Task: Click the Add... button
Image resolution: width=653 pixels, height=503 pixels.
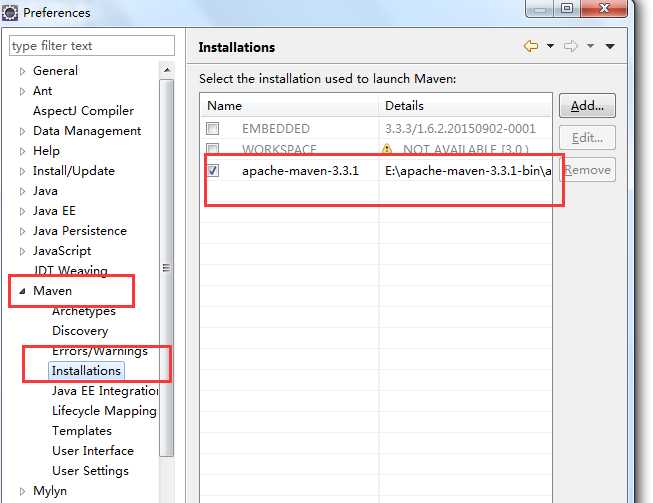Action: pyautogui.click(x=587, y=106)
